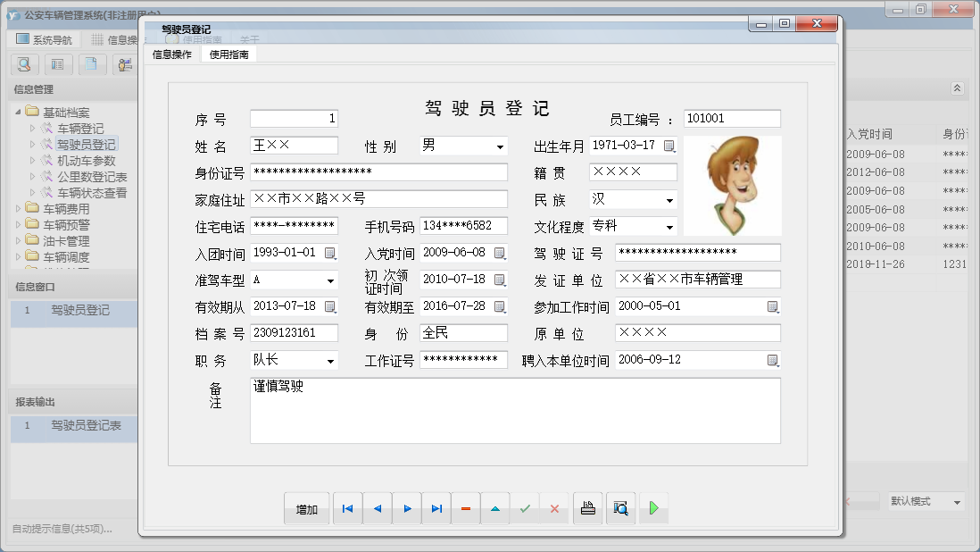Expand the 准驾车型 combo box

tap(330, 280)
